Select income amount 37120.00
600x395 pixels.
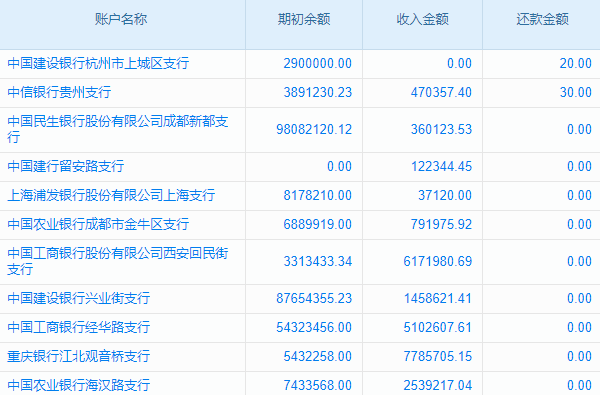(445, 195)
